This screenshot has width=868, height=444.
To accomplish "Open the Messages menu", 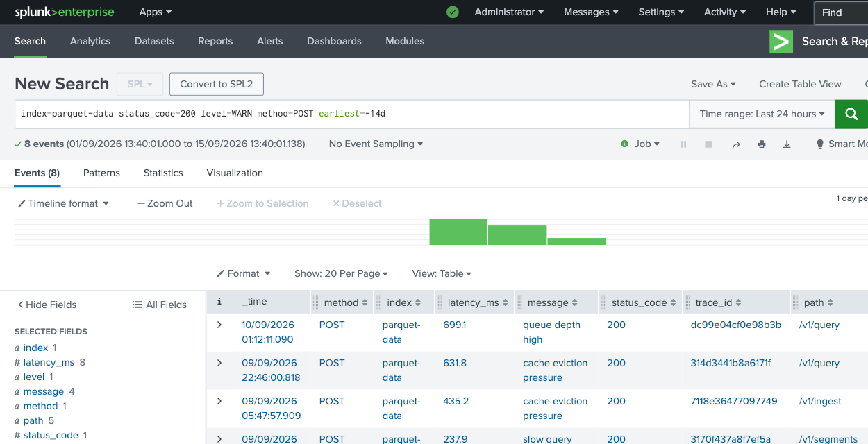I will click(x=591, y=12).
